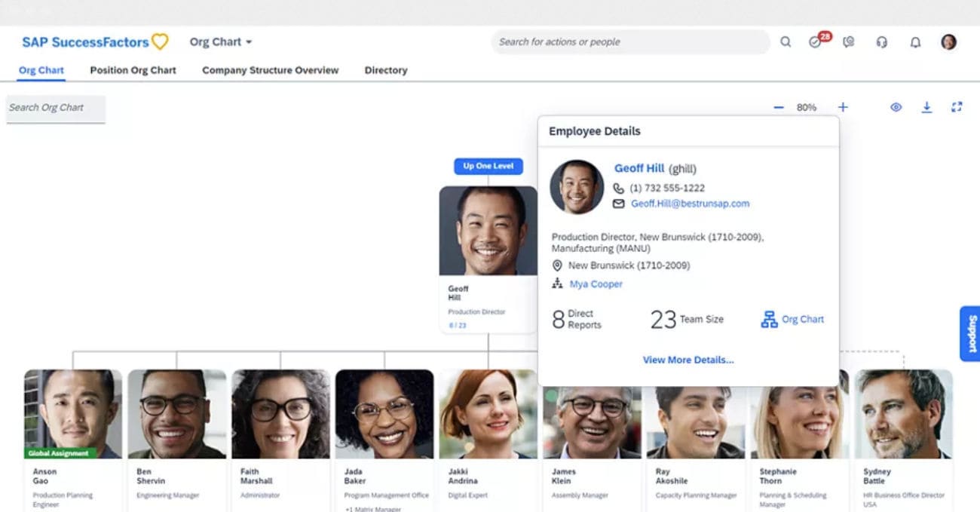This screenshot has width=980, height=512.
Task: Click the Search Org Chart input field
Action: pyautogui.click(x=56, y=107)
